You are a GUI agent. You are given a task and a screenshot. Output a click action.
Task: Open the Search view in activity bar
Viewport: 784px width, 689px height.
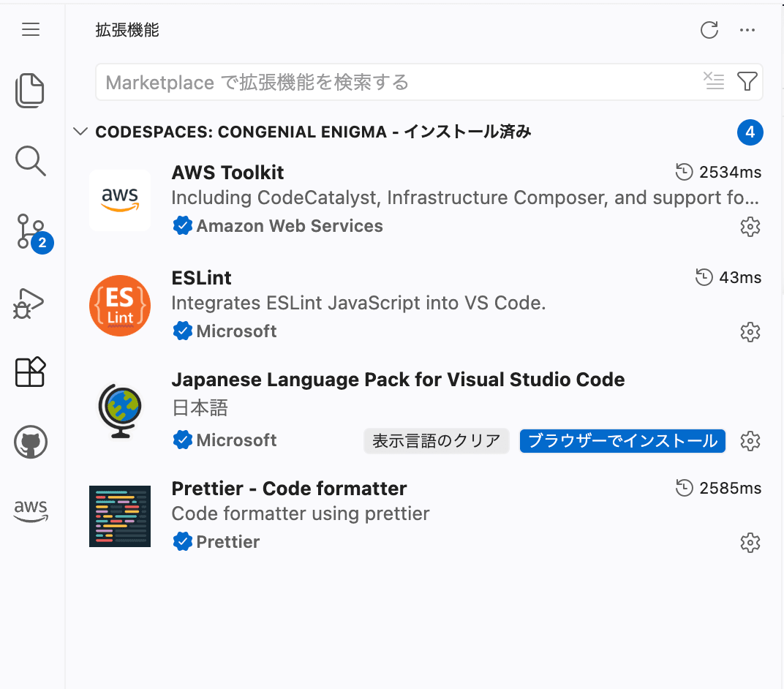pyautogui.click(x=31, y=161)
